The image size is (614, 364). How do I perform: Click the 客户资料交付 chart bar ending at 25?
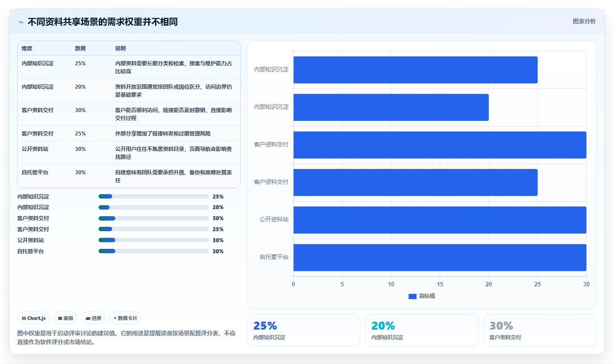[416, 182]
